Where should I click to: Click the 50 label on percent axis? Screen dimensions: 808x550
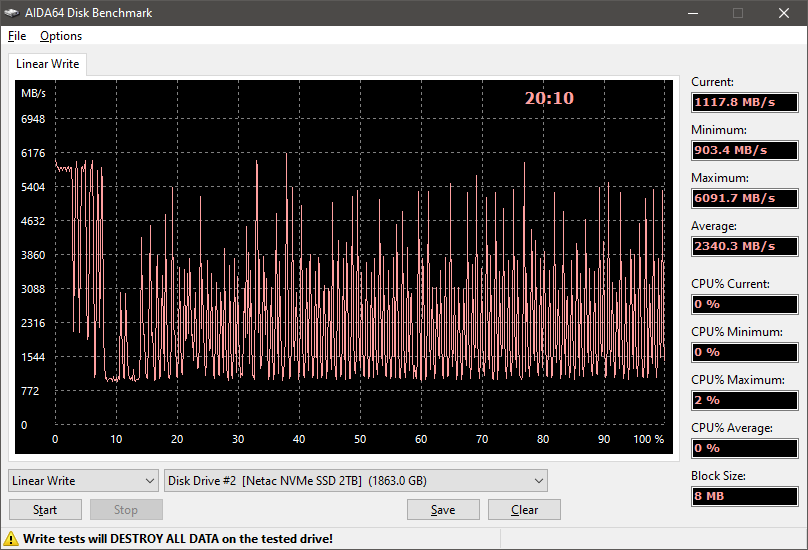tap(360, 439)
